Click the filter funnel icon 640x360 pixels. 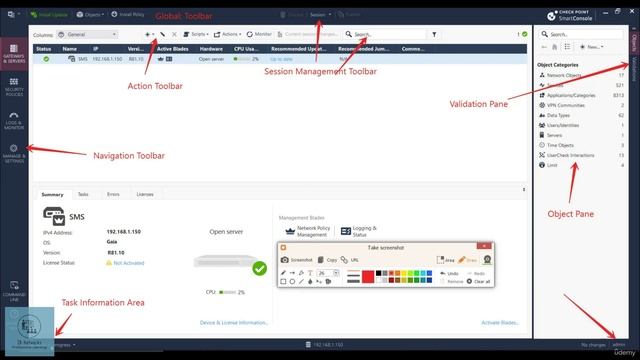pyautogui.click(x=434, y=34)
